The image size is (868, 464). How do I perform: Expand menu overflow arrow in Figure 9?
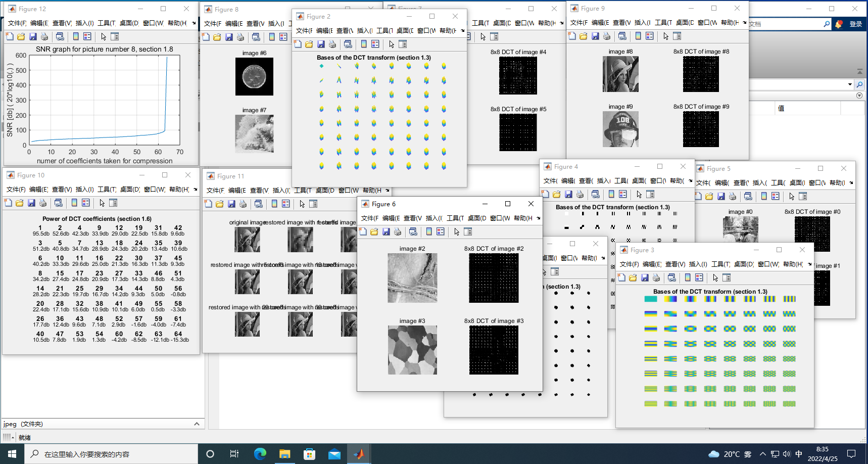click(744, 22)
